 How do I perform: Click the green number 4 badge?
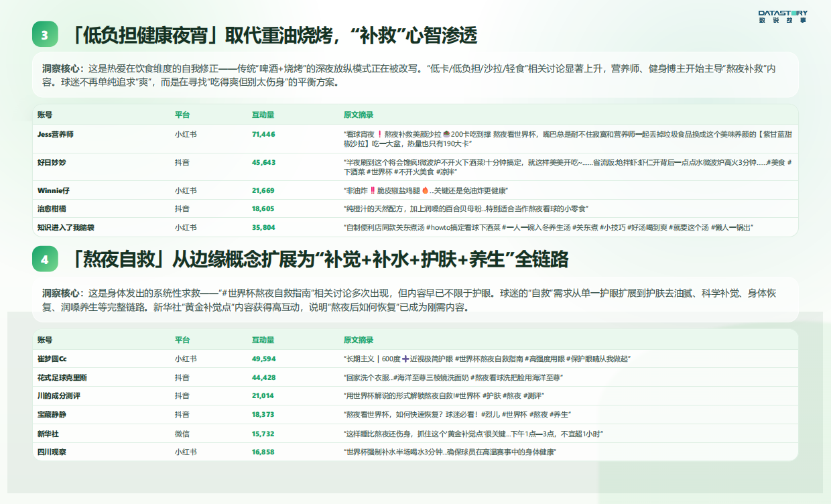point(45,259)
